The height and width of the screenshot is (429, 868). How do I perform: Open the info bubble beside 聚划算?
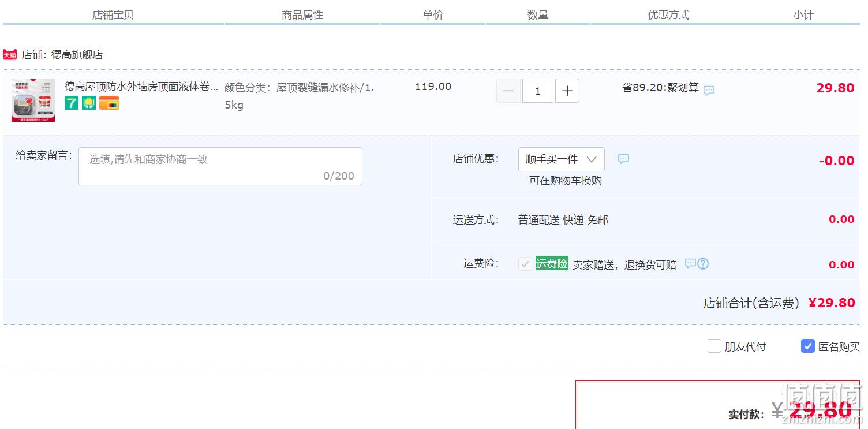709,90
